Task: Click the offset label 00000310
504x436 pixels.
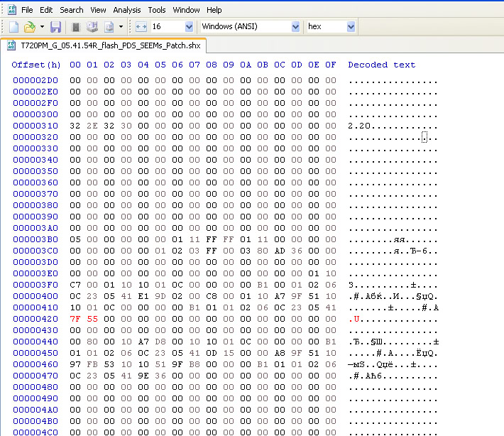Action: (35, 126)
